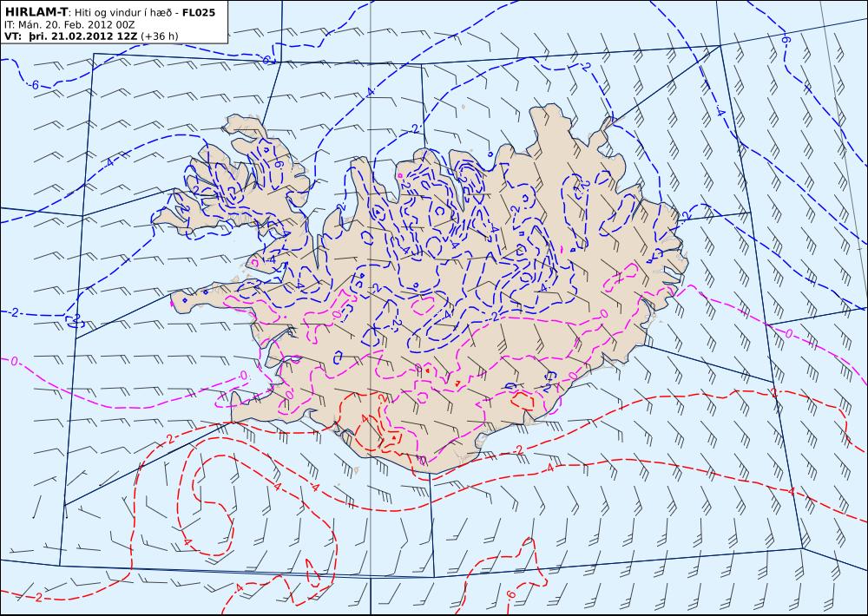Click the "(+36 h)" forecast offset text
Image resolution: width=868 pixels, height=616 pixels.
[x=160, y=36]
